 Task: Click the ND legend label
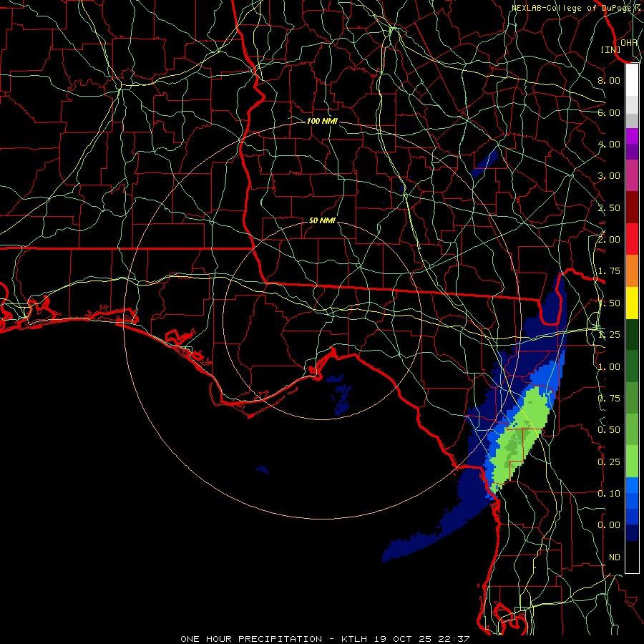tap(615, 557)
